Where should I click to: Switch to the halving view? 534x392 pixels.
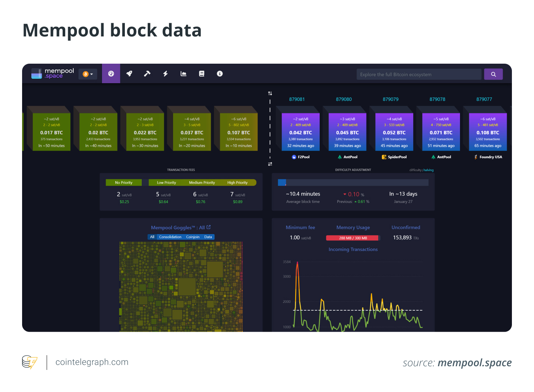[428, 170]
